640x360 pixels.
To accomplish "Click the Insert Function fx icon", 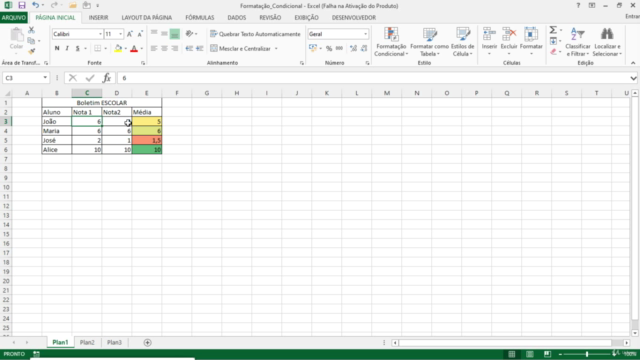I will (107, 78).
